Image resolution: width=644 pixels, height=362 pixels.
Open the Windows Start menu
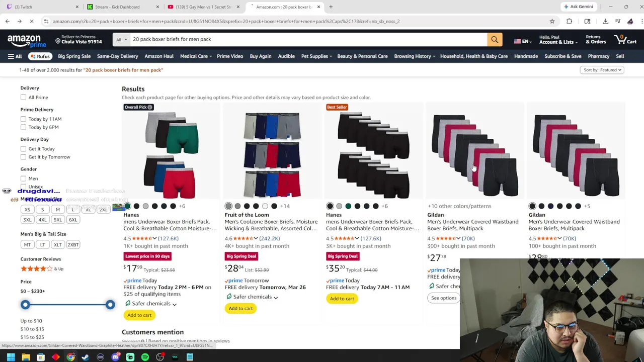pos(11,357)
